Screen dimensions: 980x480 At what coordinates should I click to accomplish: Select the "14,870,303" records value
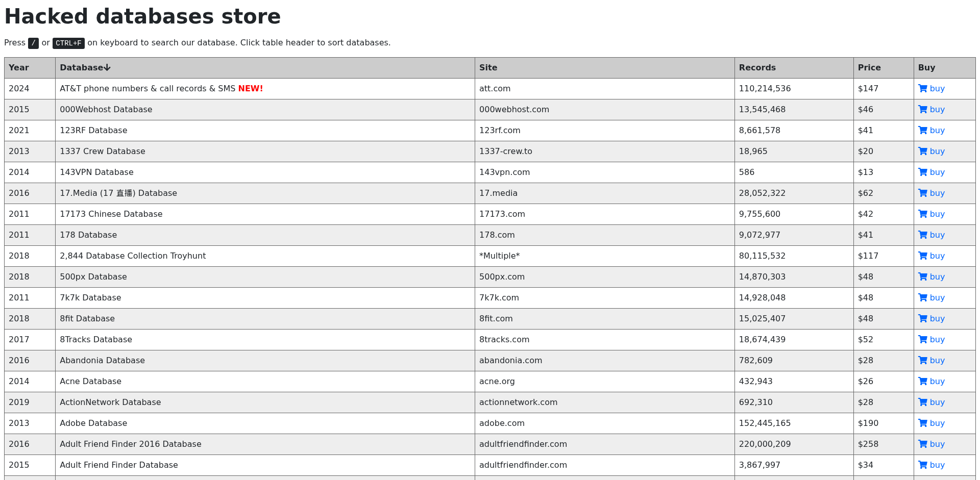coord(762,277)
